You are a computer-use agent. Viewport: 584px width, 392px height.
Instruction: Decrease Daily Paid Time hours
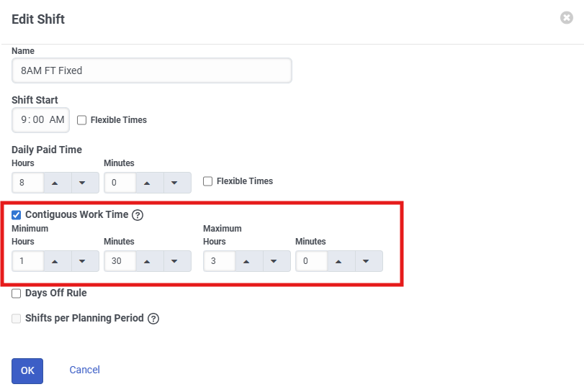tap(83, 183)
